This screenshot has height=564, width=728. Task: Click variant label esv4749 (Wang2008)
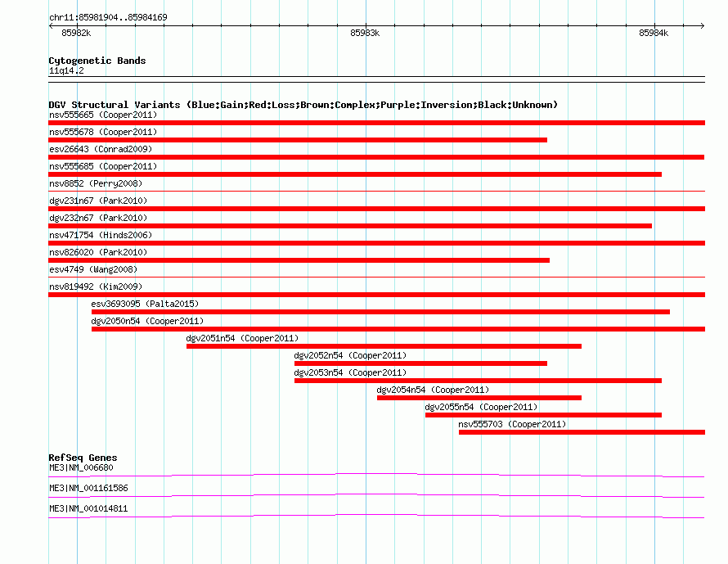93,269
